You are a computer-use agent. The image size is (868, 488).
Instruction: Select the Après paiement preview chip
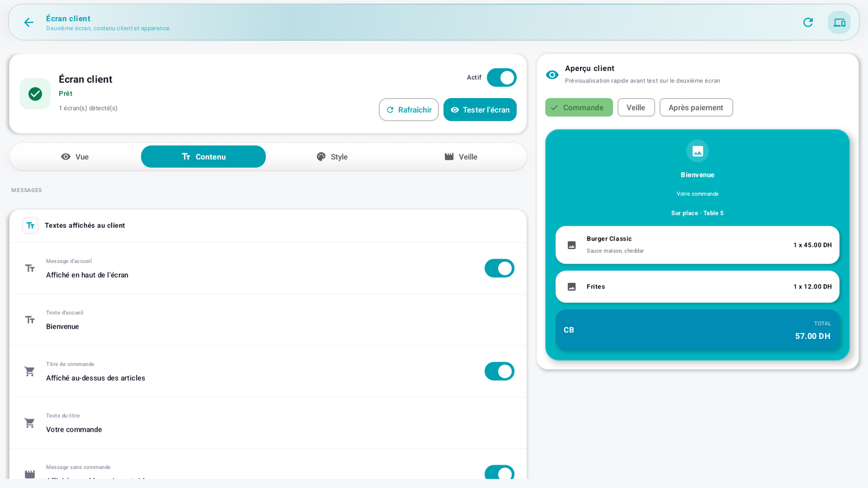pyautogui.click(x=696, y=107)
